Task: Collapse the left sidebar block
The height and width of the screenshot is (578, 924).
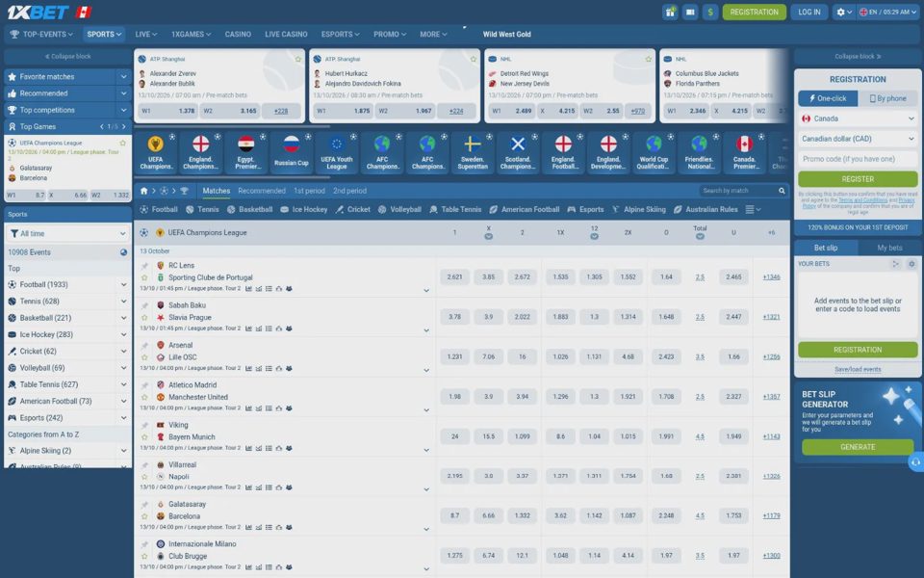Action: tap(67, 57)
